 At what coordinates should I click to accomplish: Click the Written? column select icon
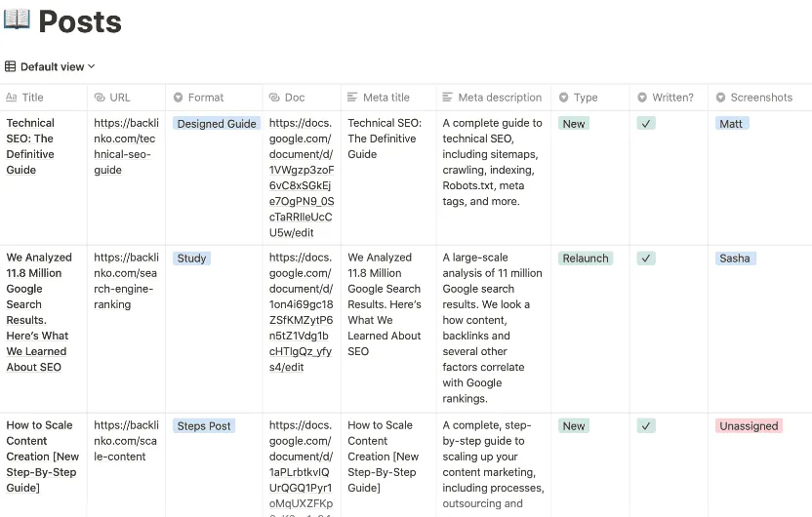coord(642,98)
